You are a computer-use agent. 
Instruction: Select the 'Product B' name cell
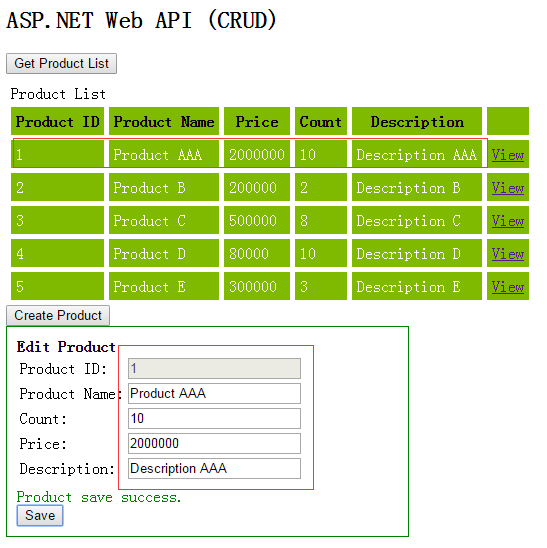tap(164, 187)
